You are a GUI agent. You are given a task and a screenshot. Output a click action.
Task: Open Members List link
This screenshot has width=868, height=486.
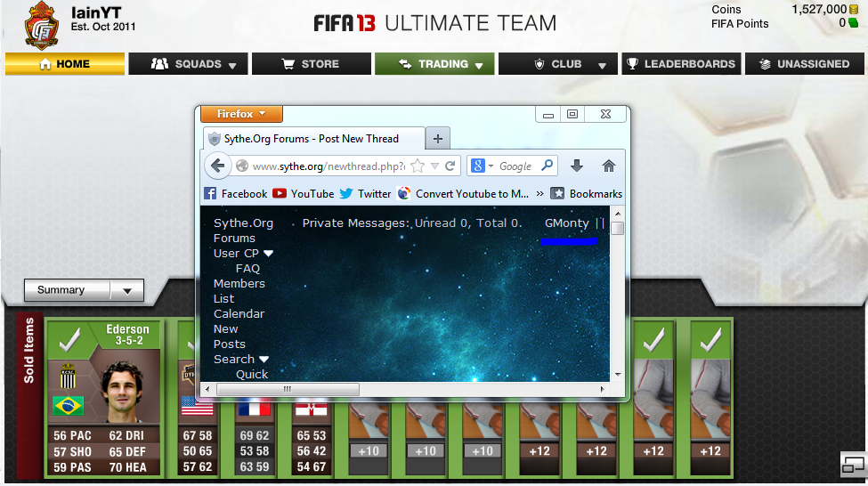point(239,290)
